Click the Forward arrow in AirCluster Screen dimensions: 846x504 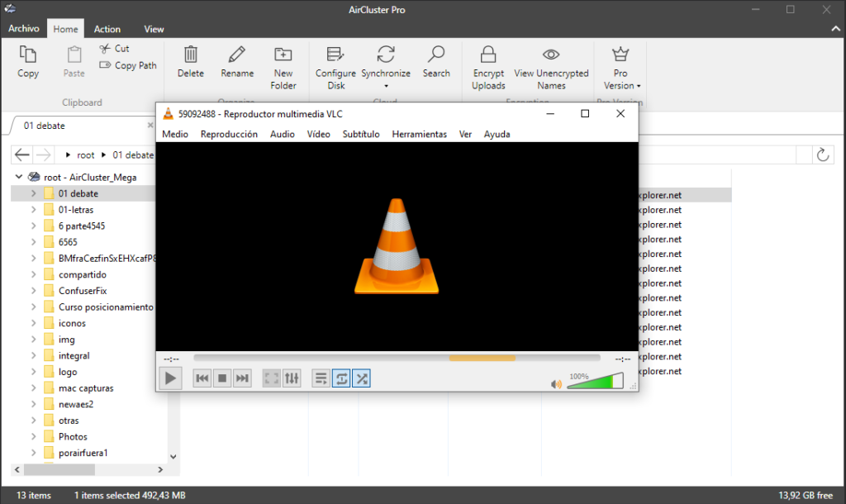(x=43, y=155)
